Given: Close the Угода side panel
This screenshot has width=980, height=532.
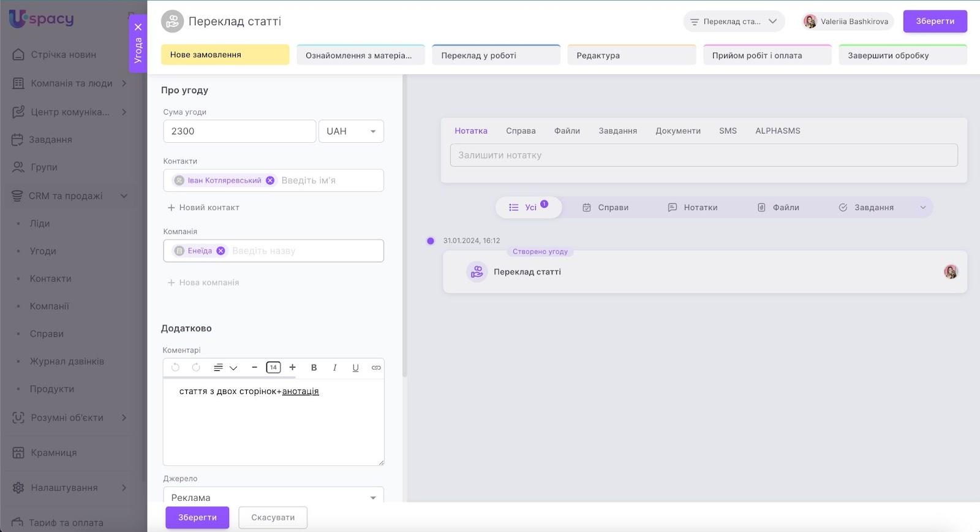Looking at the screenshot, I should point(138,27).
